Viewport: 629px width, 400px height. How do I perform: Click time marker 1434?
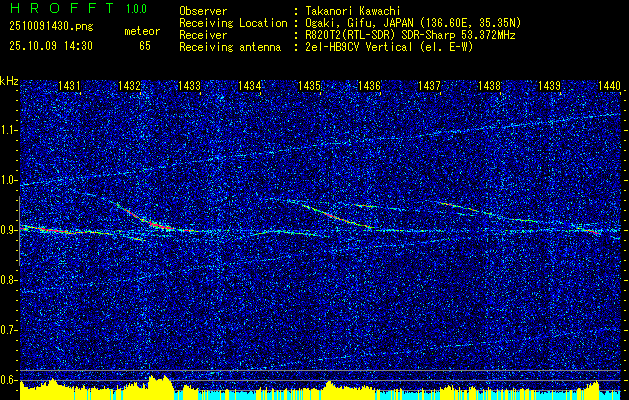(x=249, y=85)
